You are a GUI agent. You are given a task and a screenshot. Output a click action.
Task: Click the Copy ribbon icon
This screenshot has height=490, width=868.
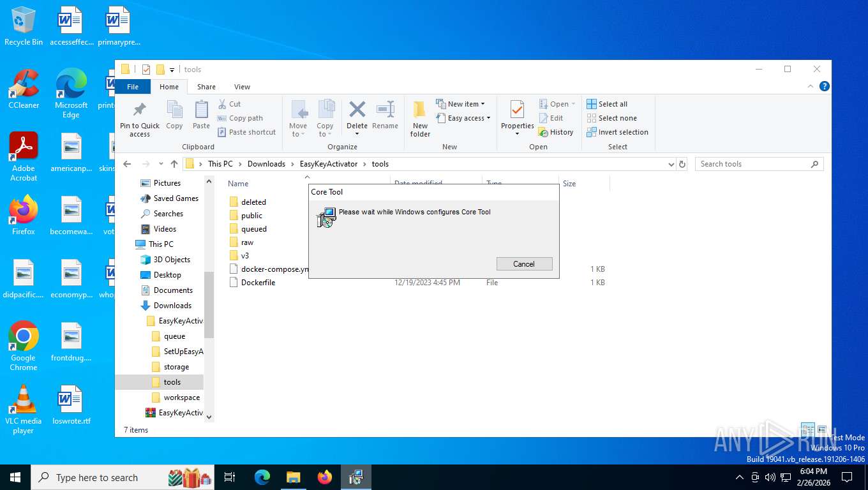(174, 115)
